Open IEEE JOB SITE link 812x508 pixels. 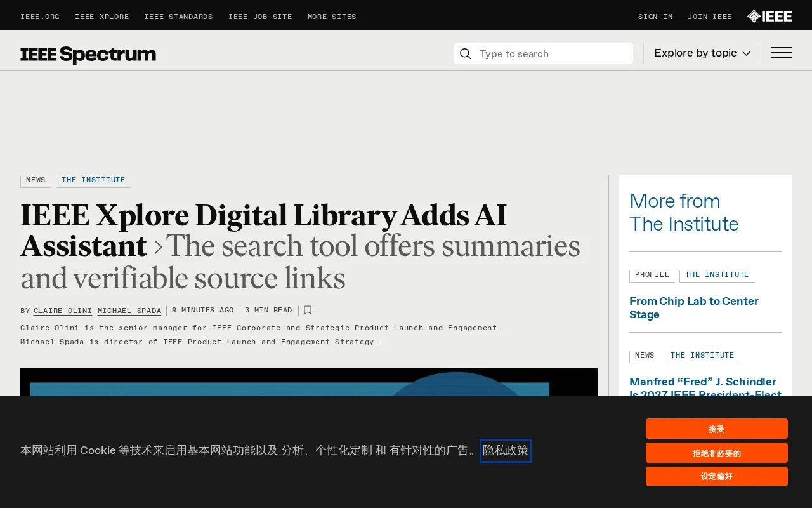coord(260,17)
